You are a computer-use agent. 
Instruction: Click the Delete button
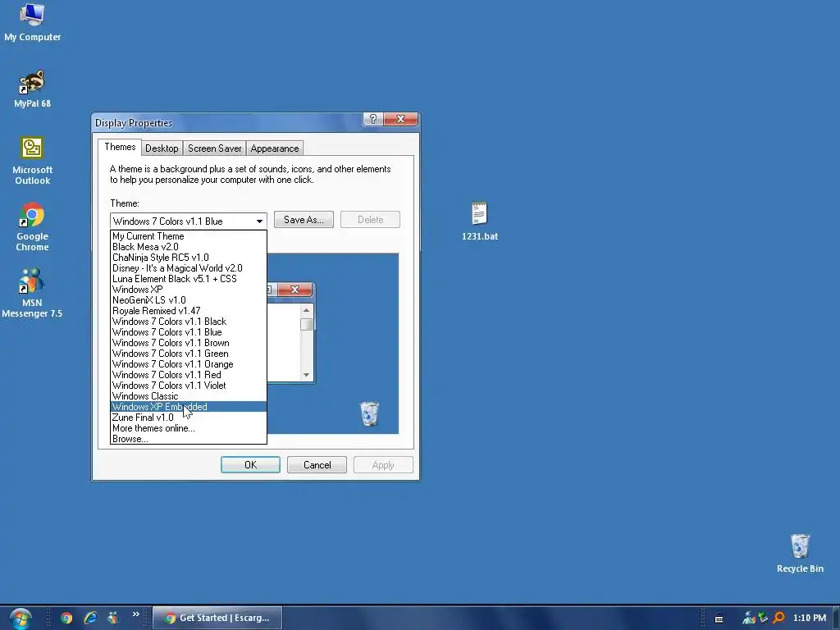[x=370, y=220]
